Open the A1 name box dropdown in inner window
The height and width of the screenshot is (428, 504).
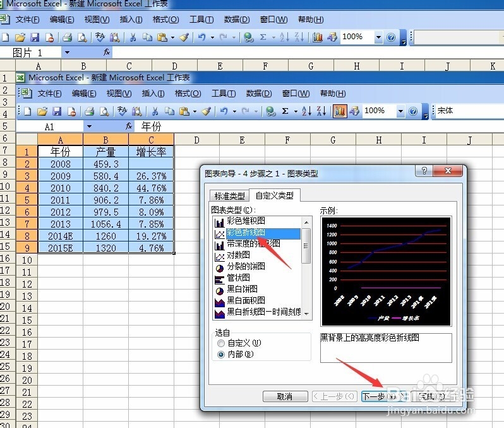[x=89, y=126]
